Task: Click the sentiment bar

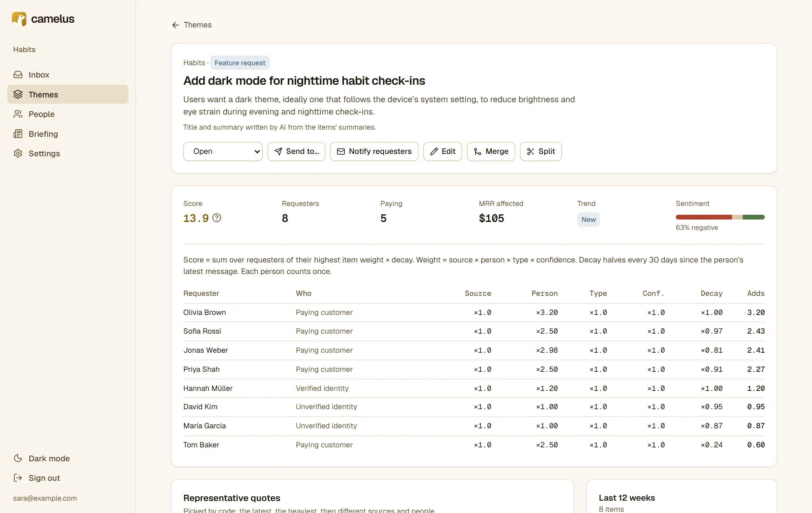Action: [x=720, y=217]
